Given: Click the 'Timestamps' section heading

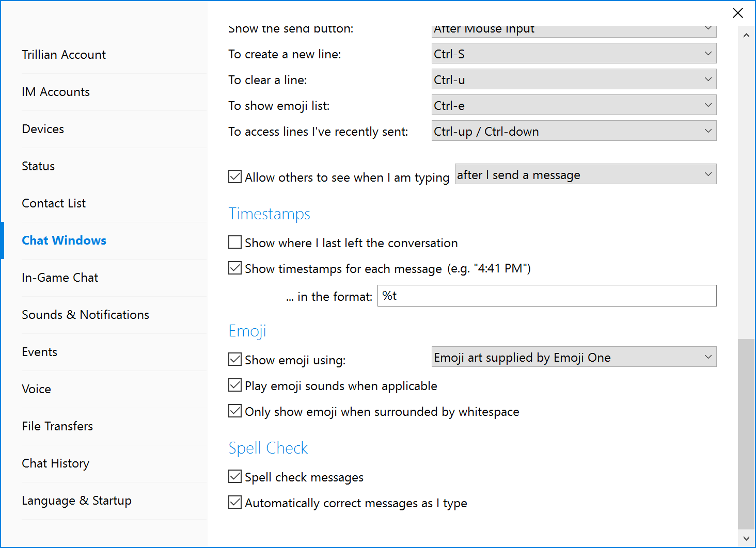Looking at the screenshot, I should pos(269,214).
